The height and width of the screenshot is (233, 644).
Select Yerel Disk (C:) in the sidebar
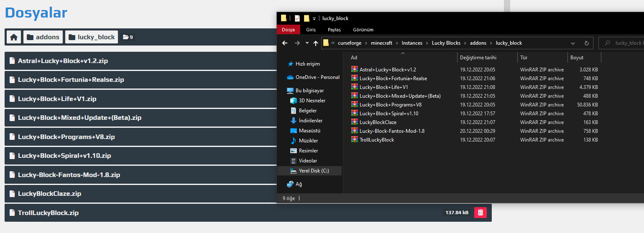tap(309, 171)
